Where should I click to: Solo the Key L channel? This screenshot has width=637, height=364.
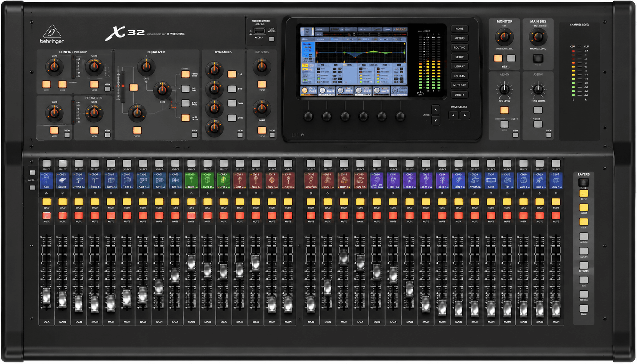(x=256, y=202)
